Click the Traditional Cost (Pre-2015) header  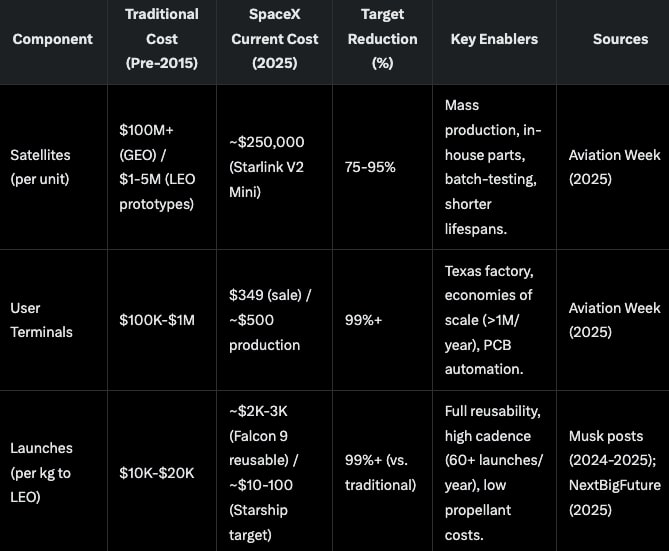click(161, 39)
